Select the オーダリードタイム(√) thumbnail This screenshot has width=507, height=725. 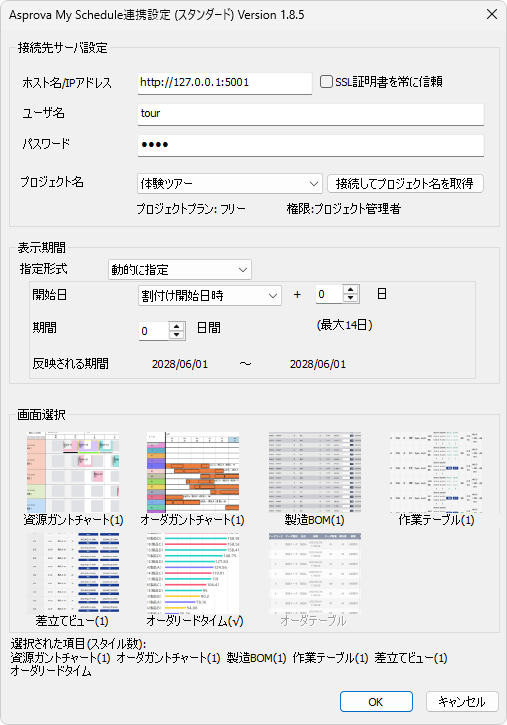click(x=193, y=573)
